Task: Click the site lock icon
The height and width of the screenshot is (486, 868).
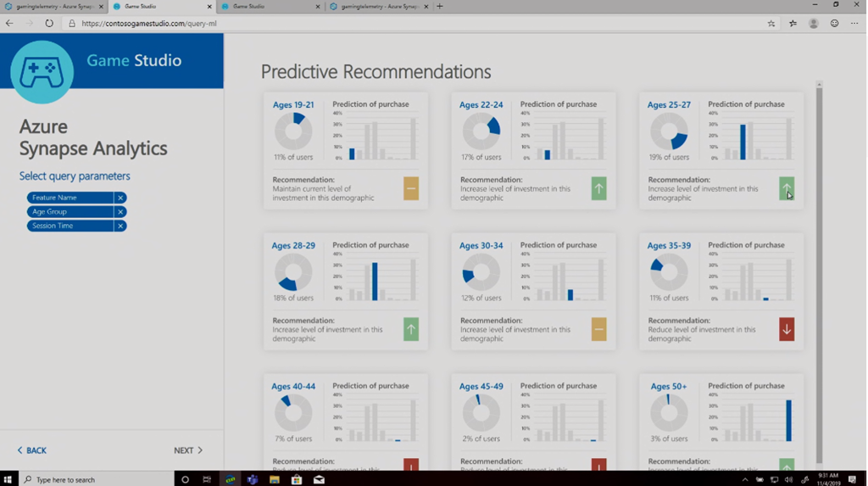Action: point(71,23)
